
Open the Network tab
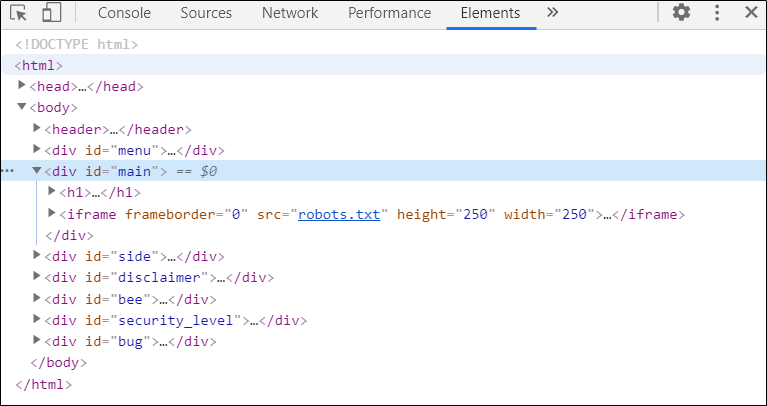[290, 13]
